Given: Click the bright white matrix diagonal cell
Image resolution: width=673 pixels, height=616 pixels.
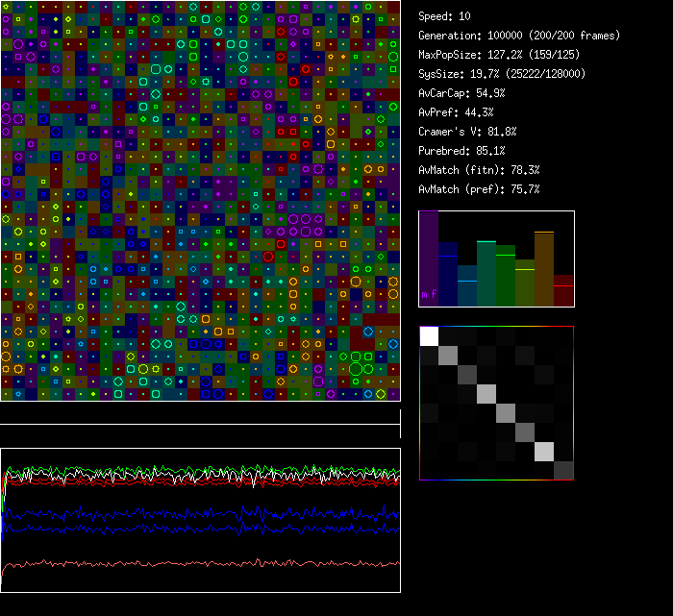Looking at the screenshot, I should (429, 335).
